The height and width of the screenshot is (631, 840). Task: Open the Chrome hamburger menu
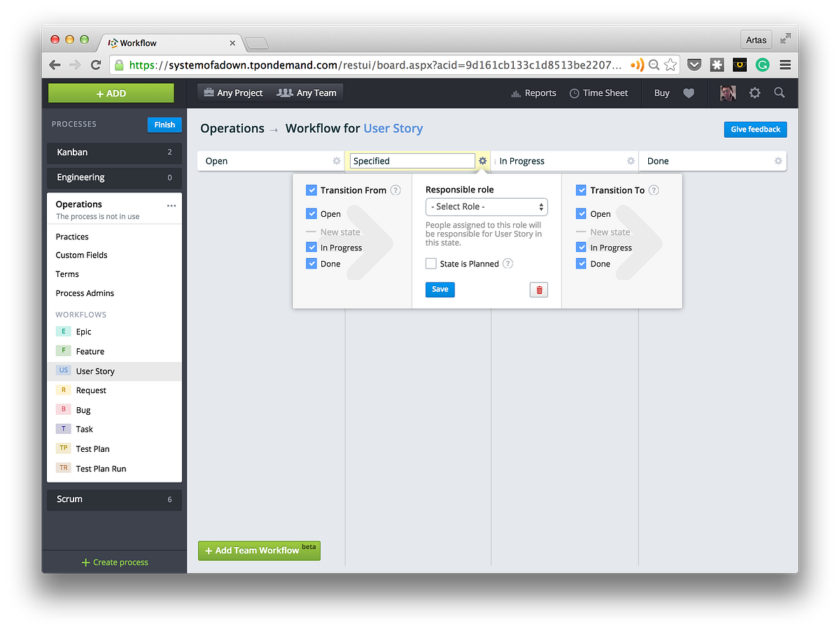[x=785, y=64]
